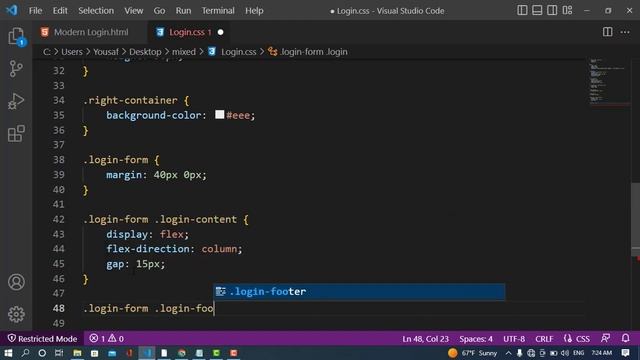Click line number 38 in gutter

59,160
